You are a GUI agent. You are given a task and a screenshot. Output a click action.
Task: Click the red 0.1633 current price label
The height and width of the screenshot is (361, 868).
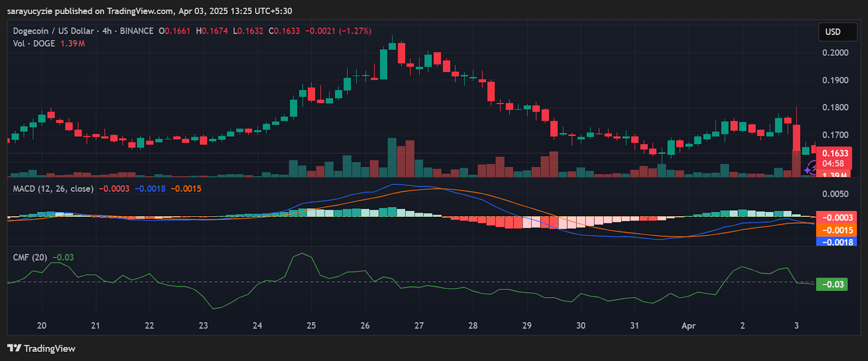pyautogui.click(x=834, y=153)
